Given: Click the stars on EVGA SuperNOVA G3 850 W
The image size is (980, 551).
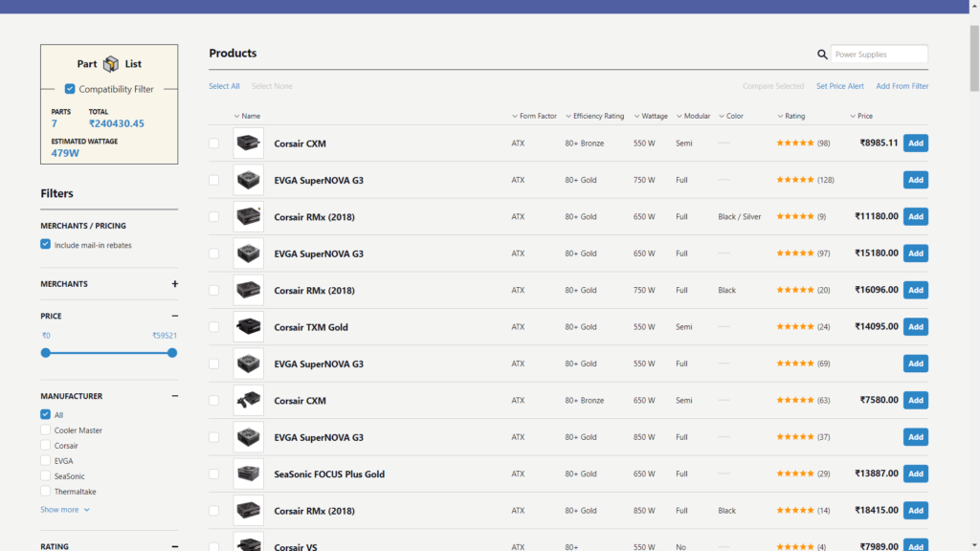Looking at the screenshot, I should [795, 436].
